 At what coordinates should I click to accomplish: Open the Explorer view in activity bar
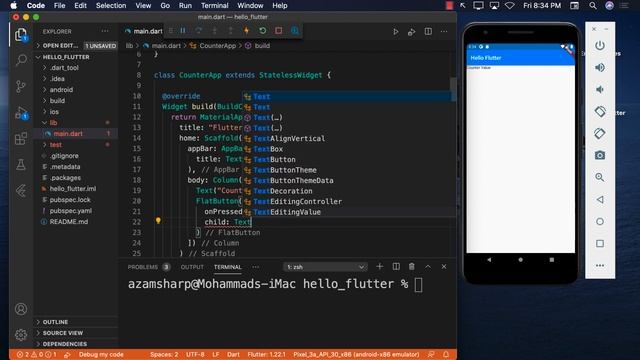coord(21,35)
